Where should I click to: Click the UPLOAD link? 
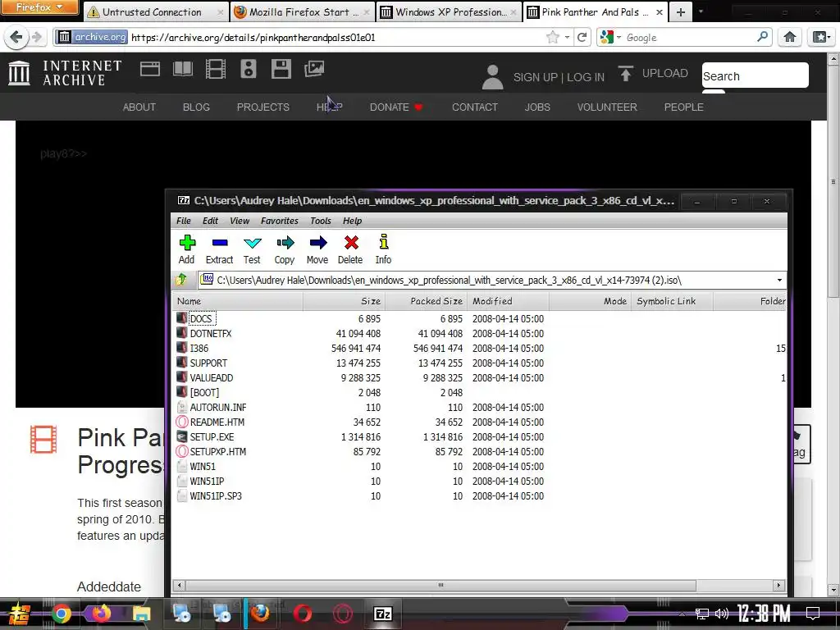[x=652, y=73]
